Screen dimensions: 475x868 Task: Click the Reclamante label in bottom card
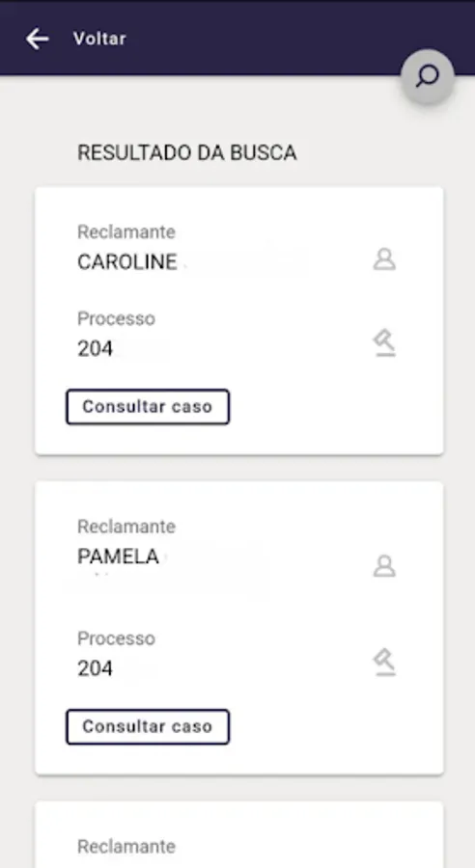tap(126, 847)
